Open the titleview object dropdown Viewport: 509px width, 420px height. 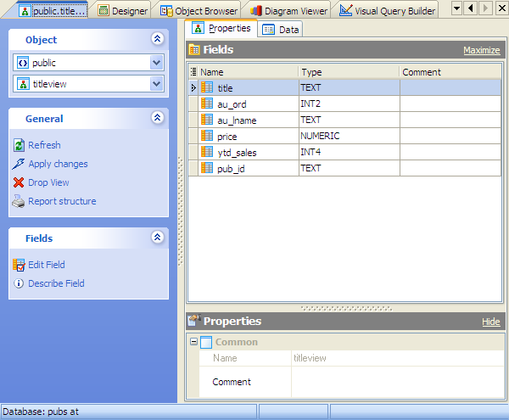(156, 83)
